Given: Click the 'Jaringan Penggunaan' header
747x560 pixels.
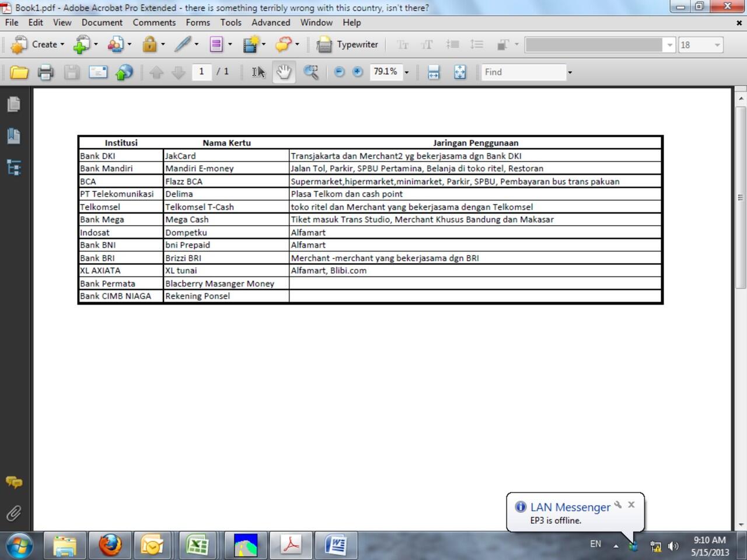Looking at the screenshot, I should click(x=476, y=143).
